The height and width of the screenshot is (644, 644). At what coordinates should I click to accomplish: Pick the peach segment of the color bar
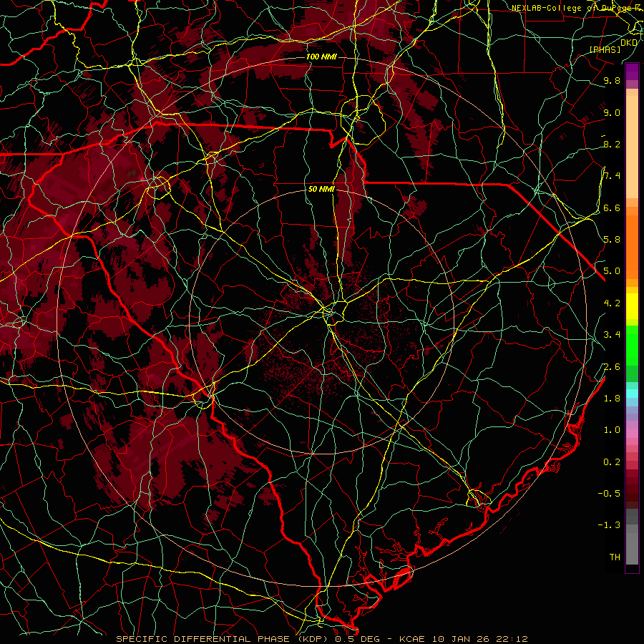pos(632,147)
